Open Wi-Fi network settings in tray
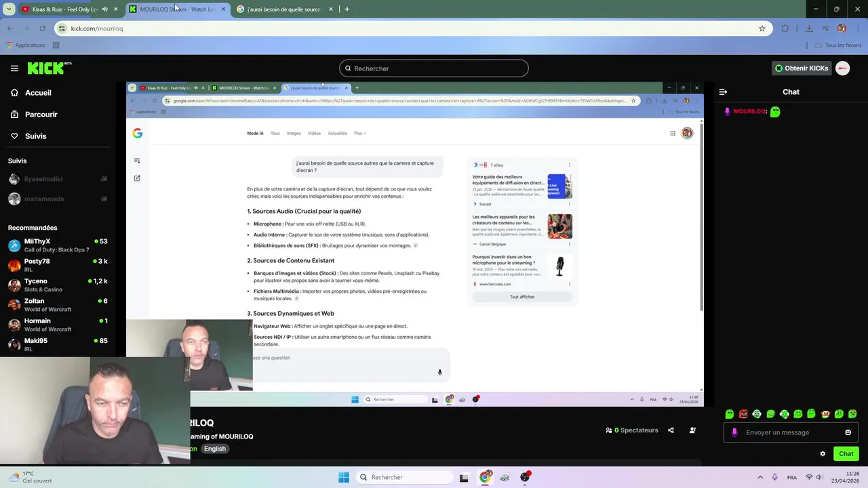The width and height of the screenshot is (868, 488). (x=809, y=477)
